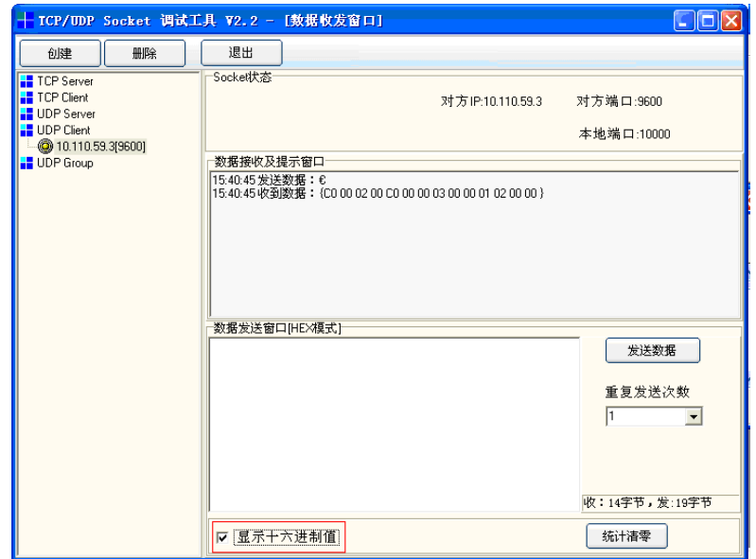Viewport: 756px width, 559px height.
Task: Open the 重复发送次数 dropdown arrow
Action: 694,416
